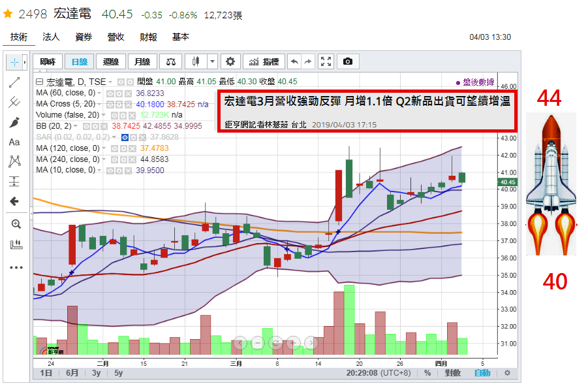Switch to the 財報 tab

point(148,37)
